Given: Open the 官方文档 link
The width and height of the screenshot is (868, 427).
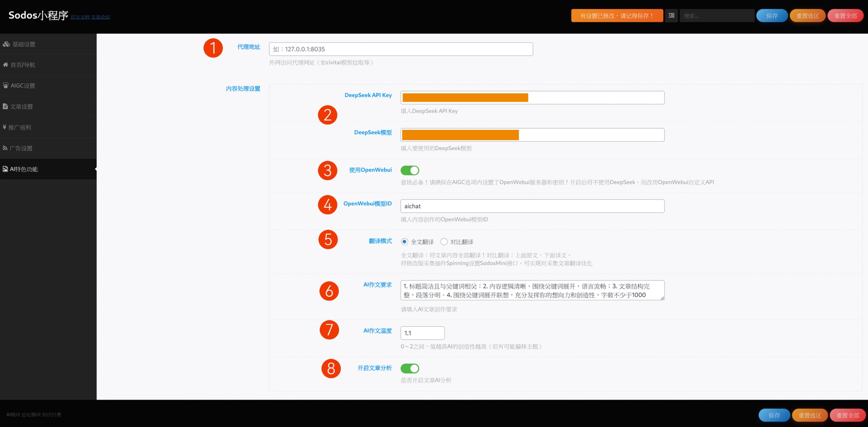Looking at the screenshot, I should (x=80, y=17).
